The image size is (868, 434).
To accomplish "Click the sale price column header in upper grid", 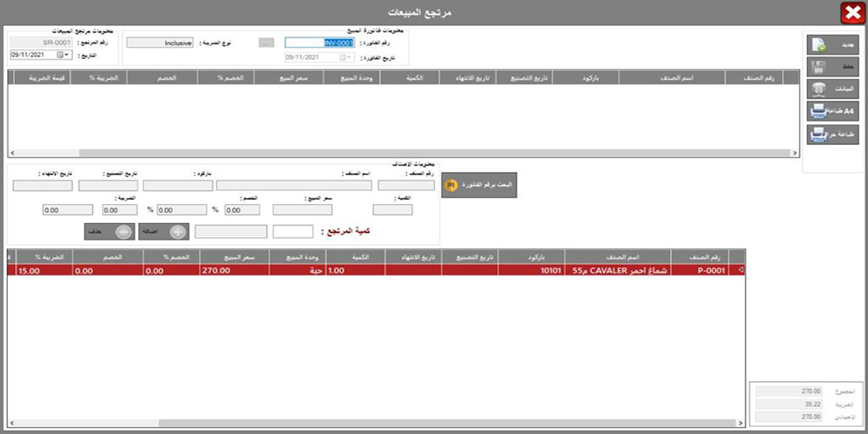I will [289, 78].
